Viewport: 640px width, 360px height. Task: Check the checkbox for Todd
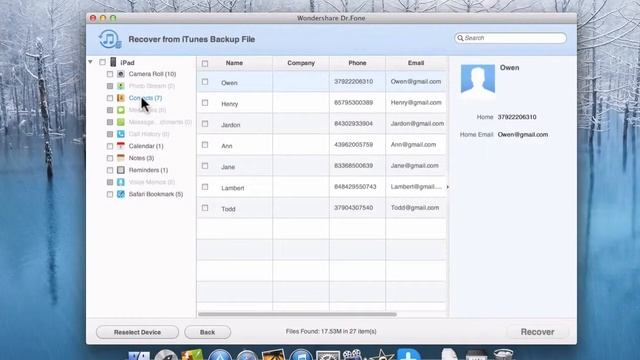coord(205,208)
